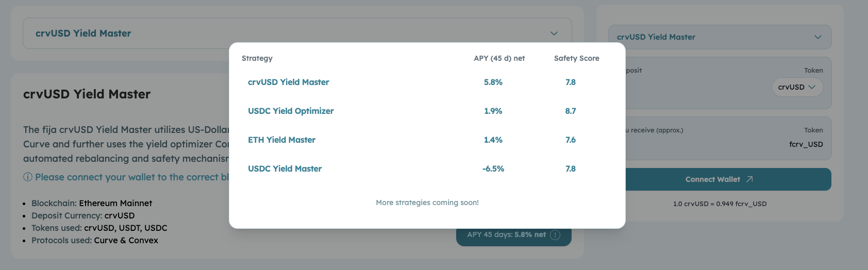Click the -6.5% APY value
This screenshot has height=270, width=868.
[x=493, y=169]
